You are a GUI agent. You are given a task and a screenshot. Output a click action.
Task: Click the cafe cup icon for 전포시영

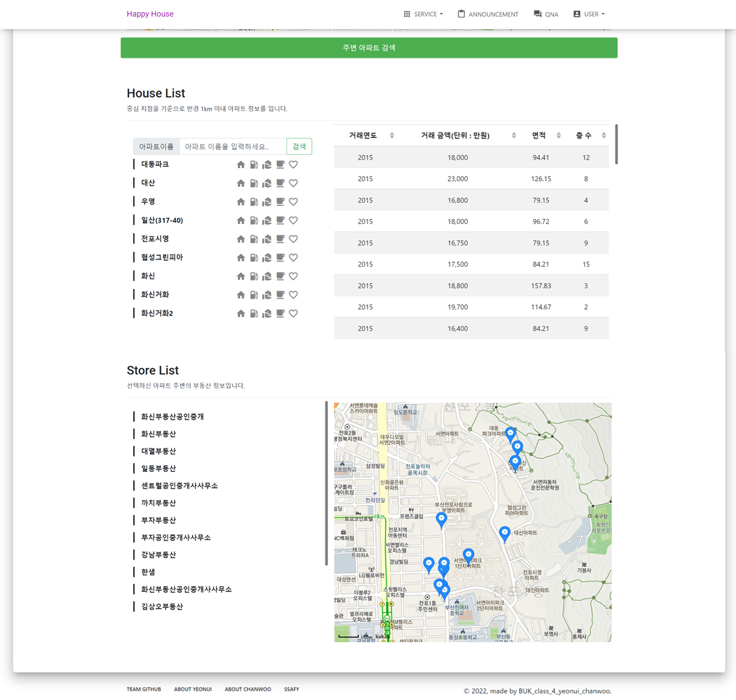(279, 238)
